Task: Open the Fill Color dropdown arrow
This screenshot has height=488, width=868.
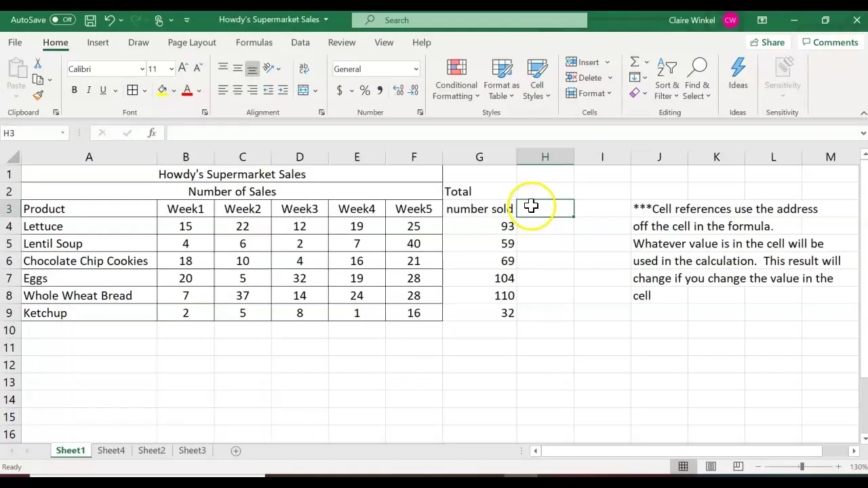Action: click(174, 90)
